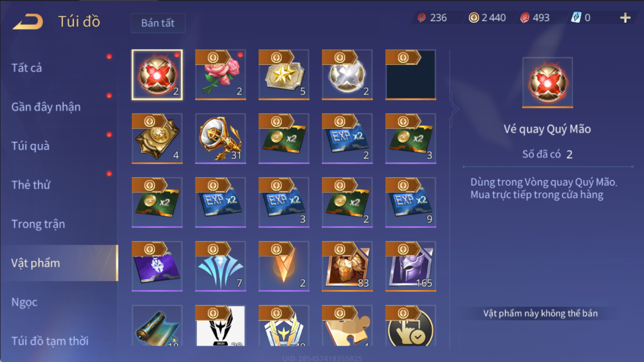The width and height of the screenshot is (644, 362).
Task: Collapse the item detail panel arrow
Action: (454, 109)
